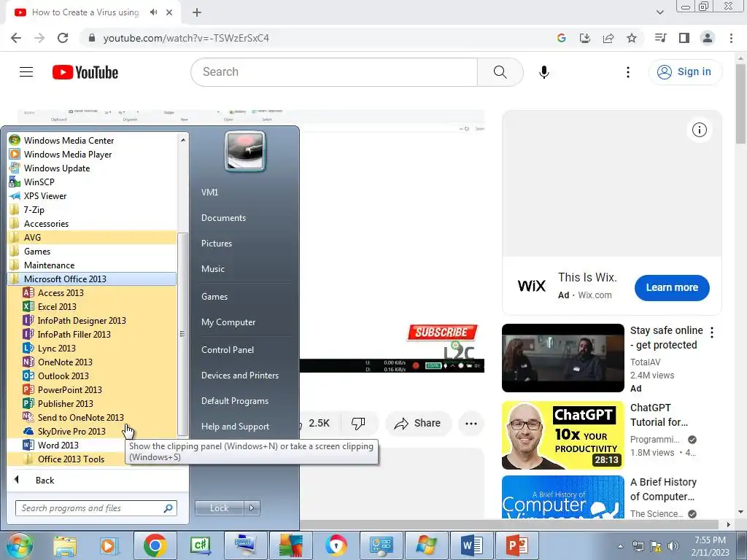Open Help and Support
747x560 pixels.
click(x=236, y=427)
